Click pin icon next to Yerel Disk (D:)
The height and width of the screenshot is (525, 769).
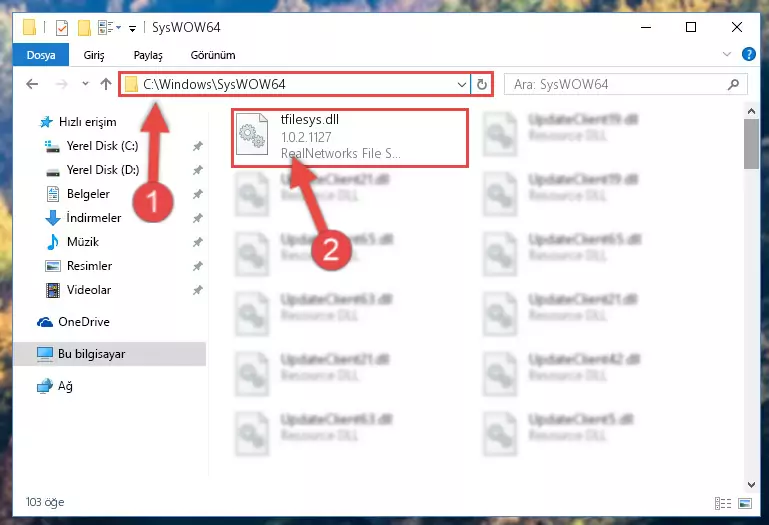pyautogui.click(x=197, y=170)
